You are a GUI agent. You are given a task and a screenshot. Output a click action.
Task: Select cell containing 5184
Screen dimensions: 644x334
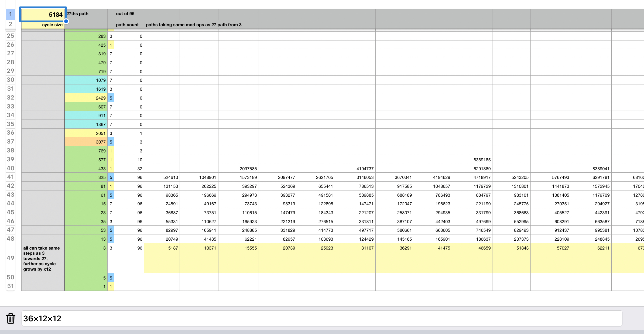[x=43, y=14]
